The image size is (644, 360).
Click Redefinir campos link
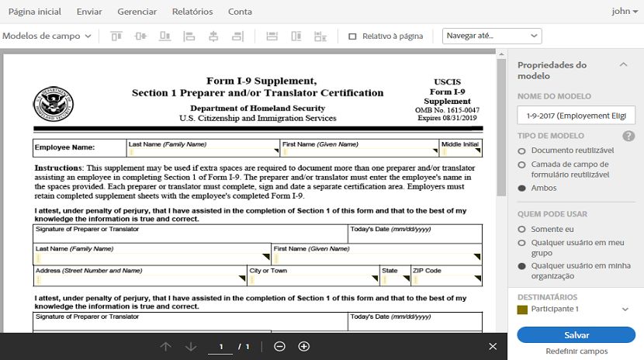pyautogui.click(x=576, y=351)
